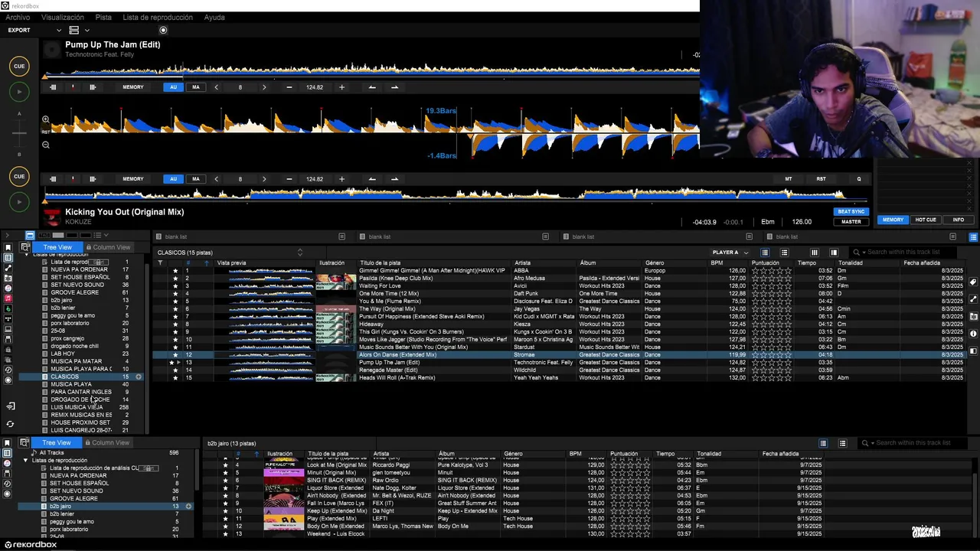This screenshot has height=551, width=980.
Task: Open the Playlists icon in the sidebar
Action: (8, 258)
